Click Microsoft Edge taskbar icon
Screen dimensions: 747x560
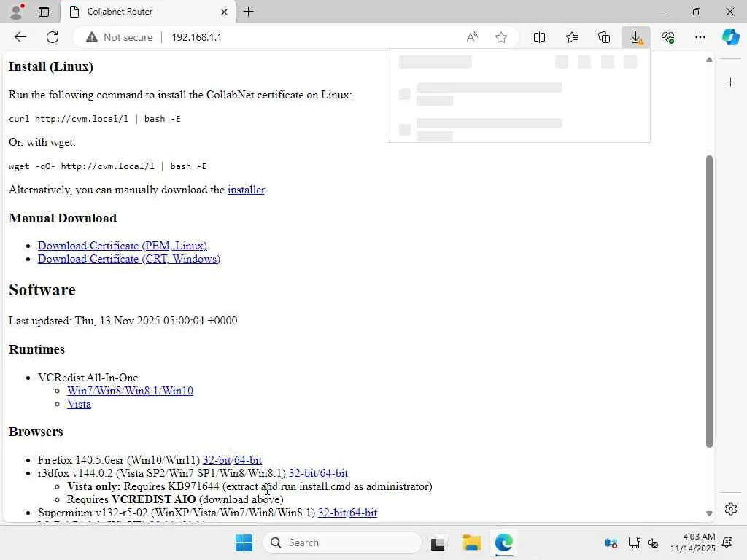coord(503,542)
